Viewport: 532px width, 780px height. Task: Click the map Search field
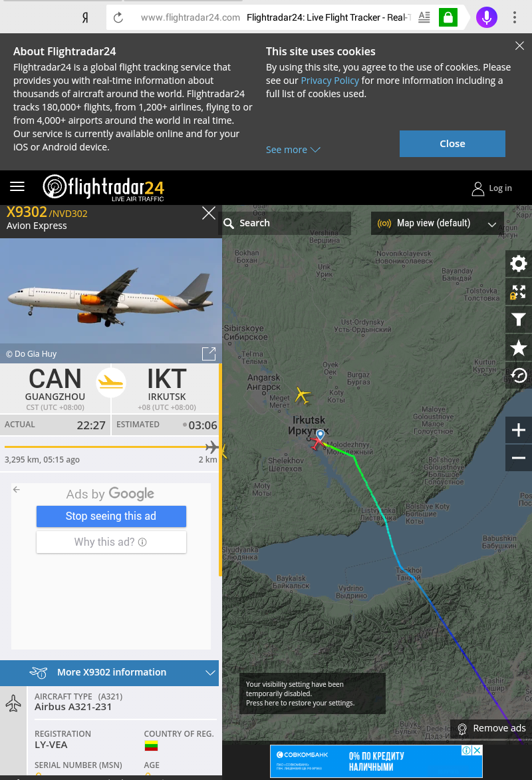pos(287,224)
